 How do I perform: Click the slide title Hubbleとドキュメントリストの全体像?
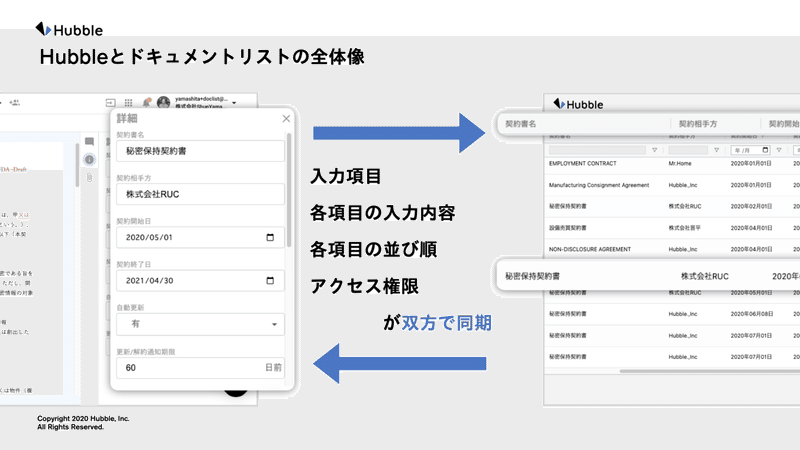point(202,57)
